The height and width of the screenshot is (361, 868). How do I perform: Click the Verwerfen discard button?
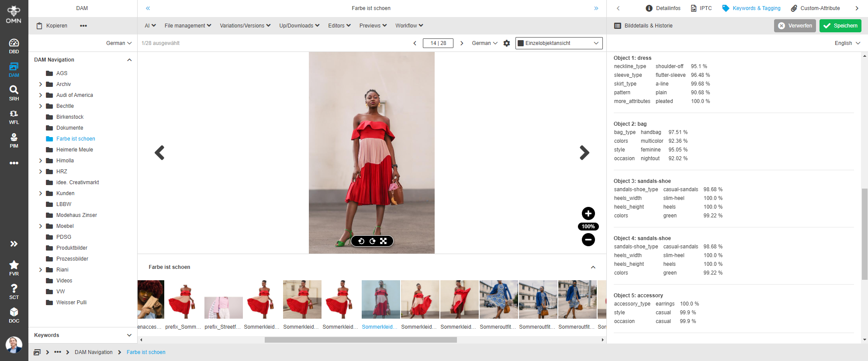(795, 26)
